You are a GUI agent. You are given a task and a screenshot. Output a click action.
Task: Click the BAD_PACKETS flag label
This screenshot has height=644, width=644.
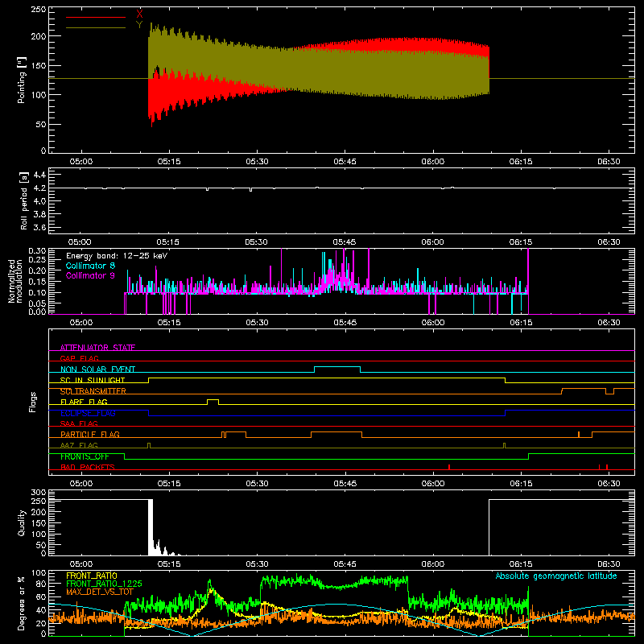88,467
